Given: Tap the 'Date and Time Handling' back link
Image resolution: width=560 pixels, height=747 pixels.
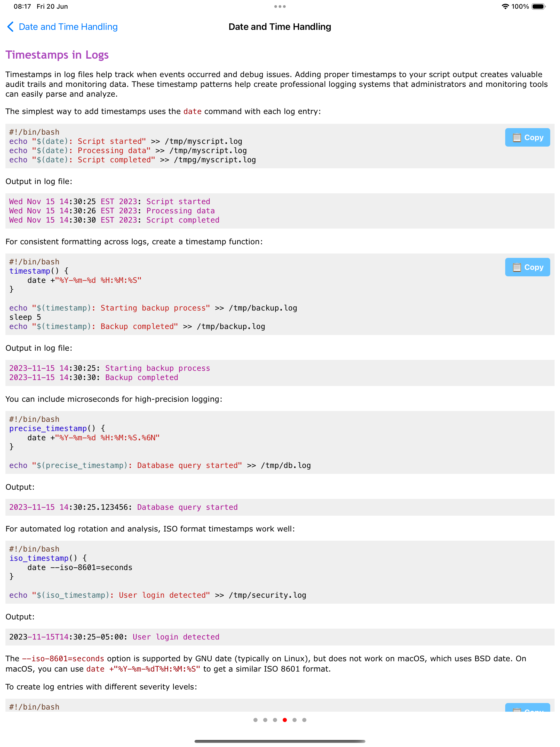Looking at the screenshot, I should pyautogui.click(x=68, y=27).
